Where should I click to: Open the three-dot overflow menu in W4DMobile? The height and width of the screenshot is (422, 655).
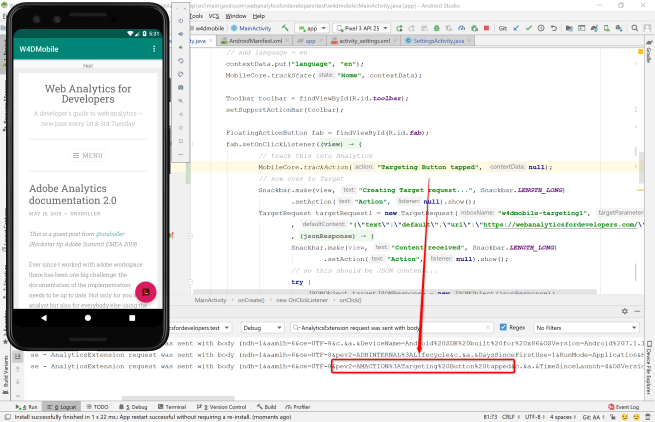coord(153,48)
